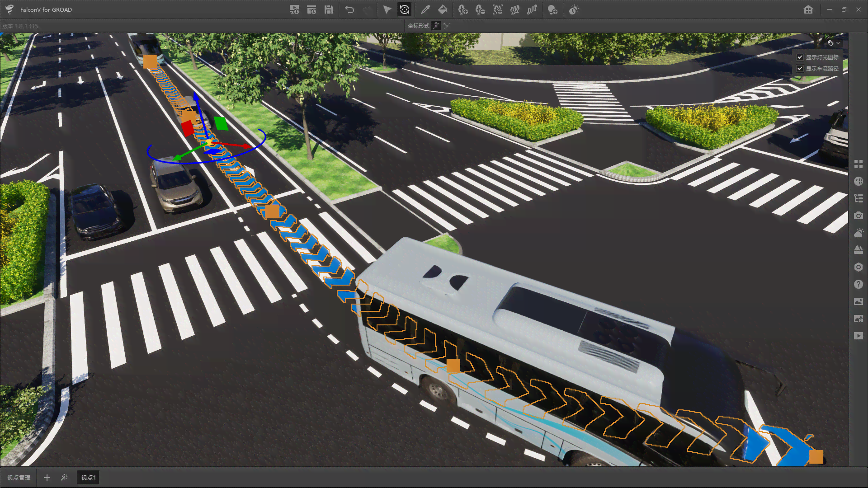Click the import scene download icon
The width and height of the screenshot is (868, 488).
311,9
